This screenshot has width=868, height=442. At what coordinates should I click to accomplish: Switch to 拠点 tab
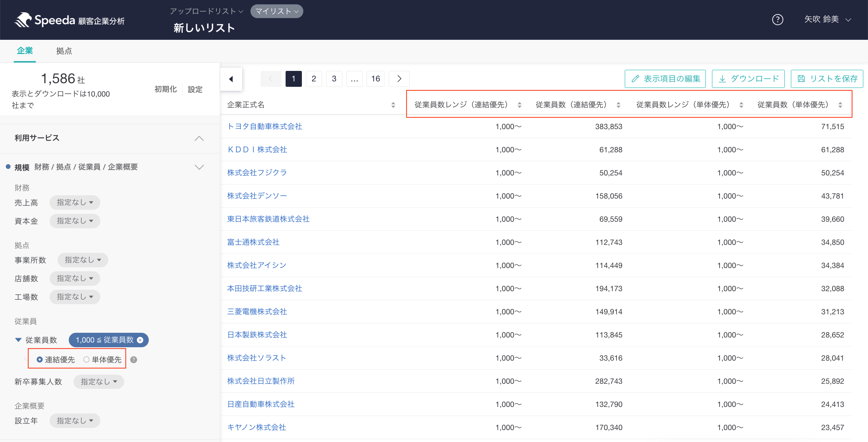[64, 51]
